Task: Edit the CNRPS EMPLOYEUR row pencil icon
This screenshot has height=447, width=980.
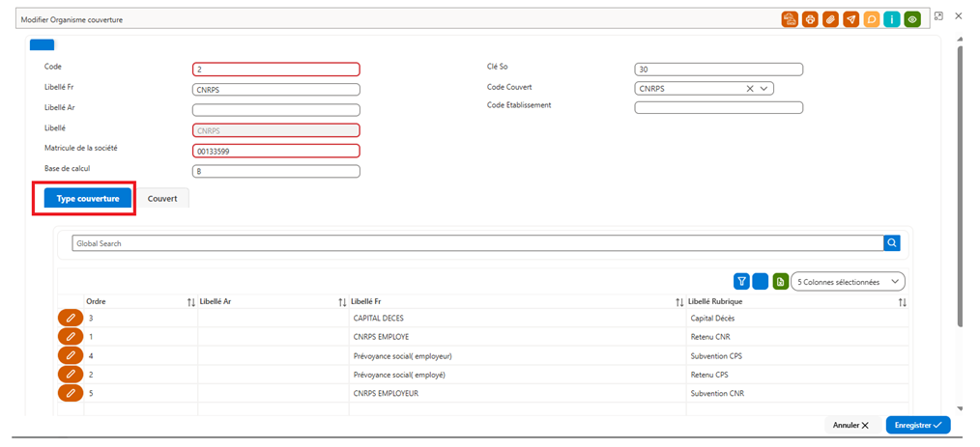Action: [71, 393]
